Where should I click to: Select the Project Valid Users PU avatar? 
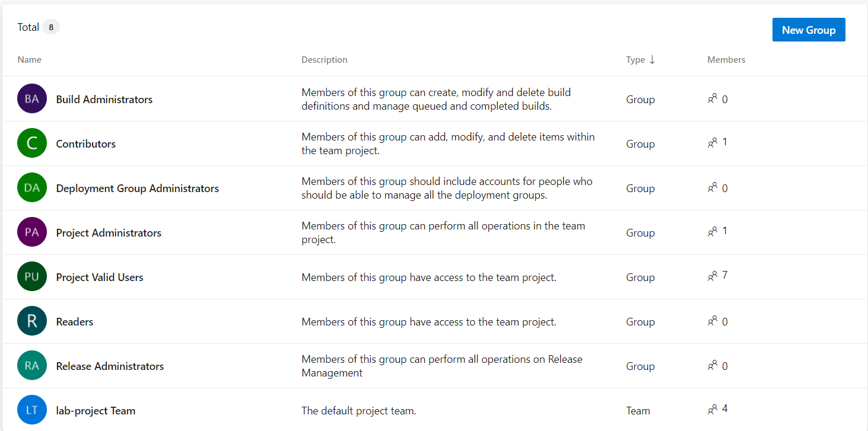coord(32,277)
